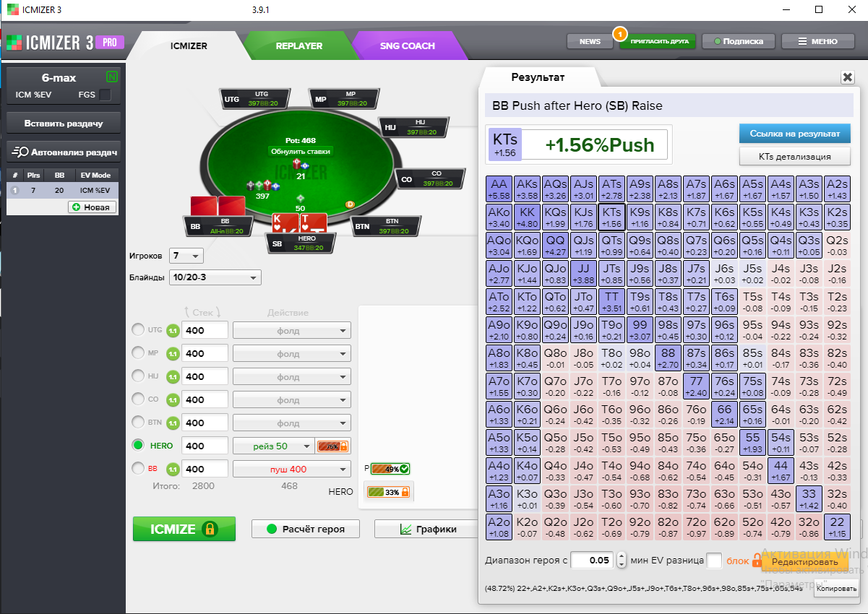868x614 pixels.
Task: Click the Редактировать button
Action: coord(804,561)
